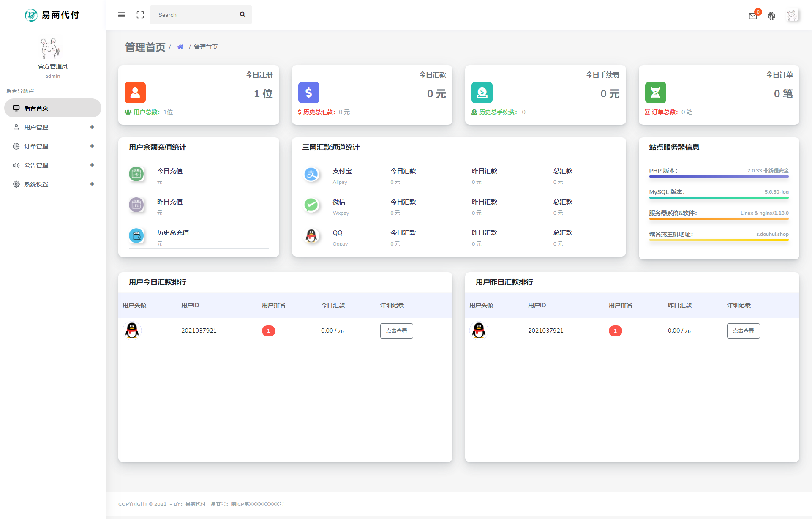Click the PHP version progress bar
812x519 pixels.
point(719,176)
